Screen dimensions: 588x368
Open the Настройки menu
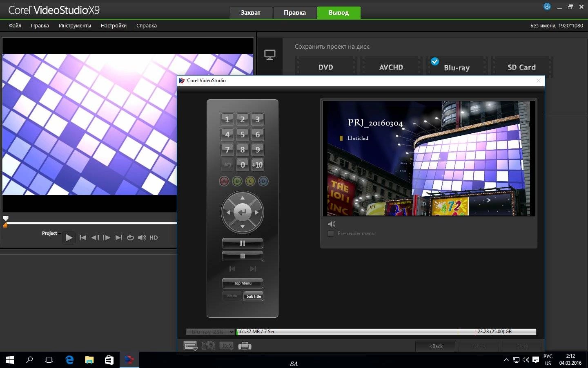coord(114,25)
